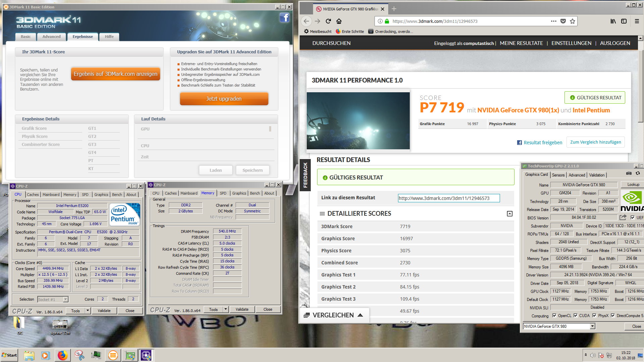Toggle the DirectCompute checkbox in GPU-Z

pyautogui.click(x=613, y=316)
